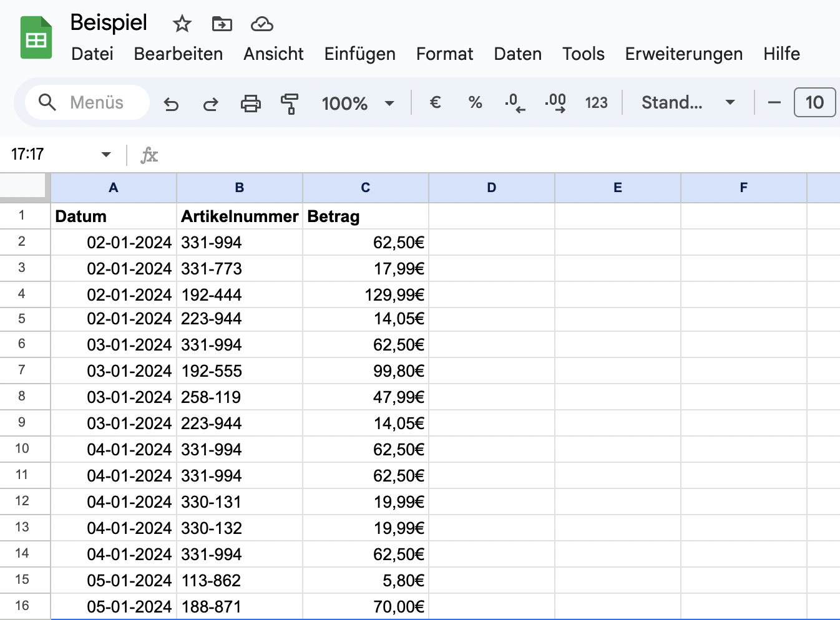Image resolution: width=840 pixels, height=620 pixels.
Task: Select column E header
Action: [x=618, y=188]
